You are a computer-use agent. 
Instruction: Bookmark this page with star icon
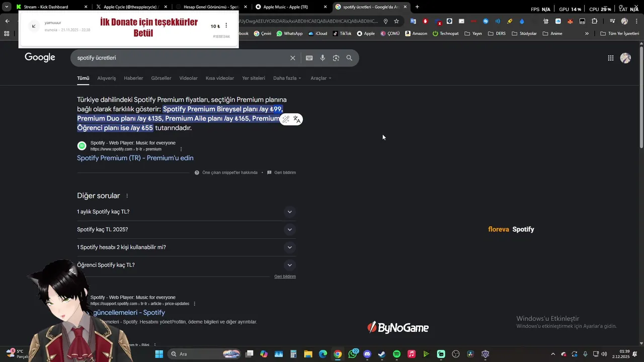(x=396, y=21)
